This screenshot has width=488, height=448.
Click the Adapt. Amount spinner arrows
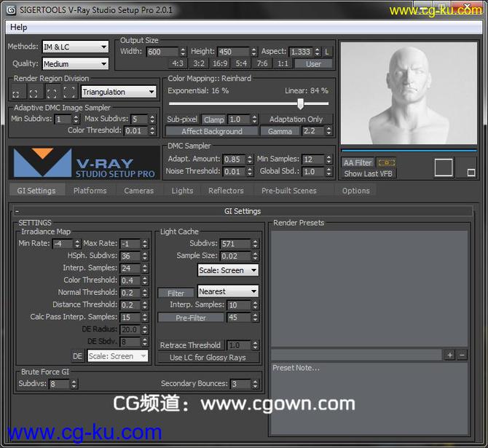click(250, 160)
